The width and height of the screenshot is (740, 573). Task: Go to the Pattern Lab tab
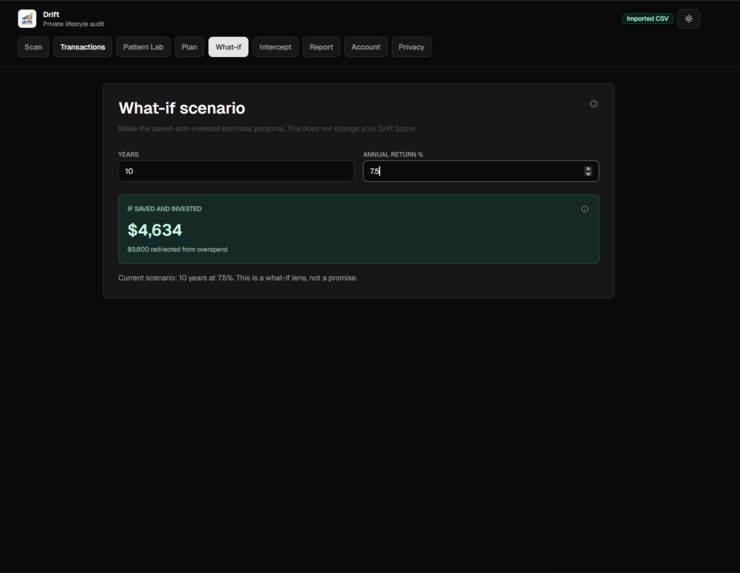tap(143, 47)
